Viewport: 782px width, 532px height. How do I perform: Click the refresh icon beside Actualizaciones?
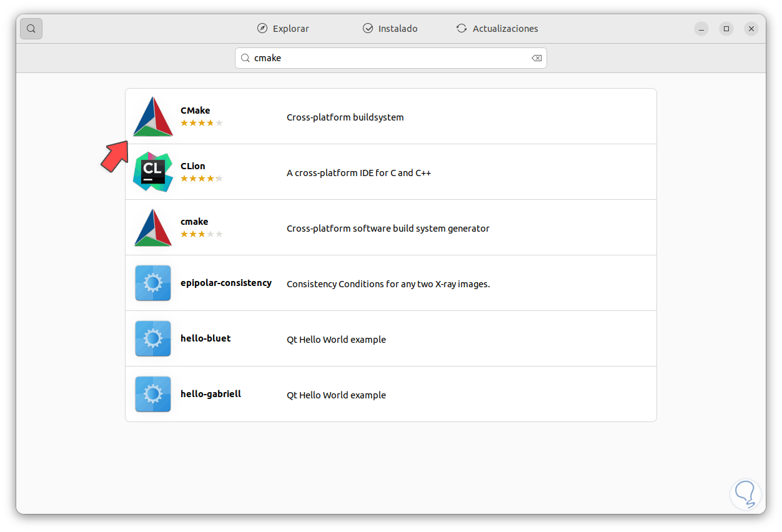click(x=462, y=29)
